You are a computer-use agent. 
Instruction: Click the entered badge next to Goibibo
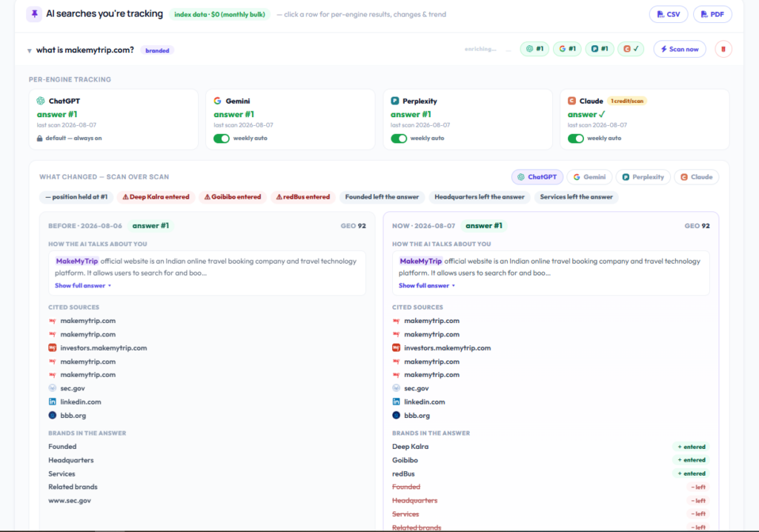[x=692, y=460]
